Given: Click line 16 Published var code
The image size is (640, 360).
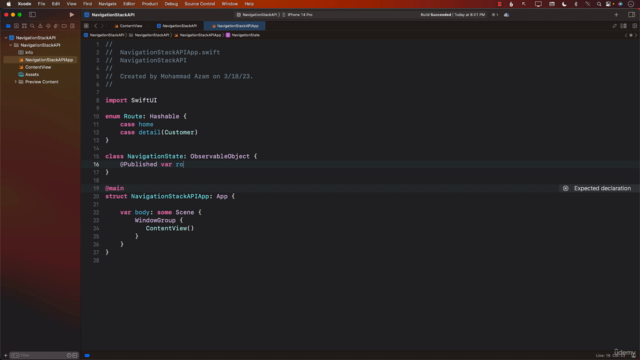Looking at the screenshot, I should (151, 164).
